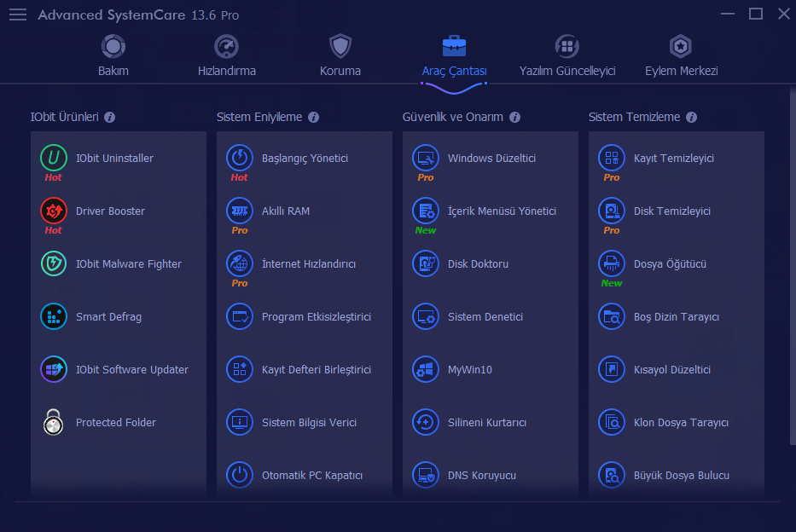Go to the Eylem Merkezi tab
Viewport: 796px width, 532px height.
681,55
